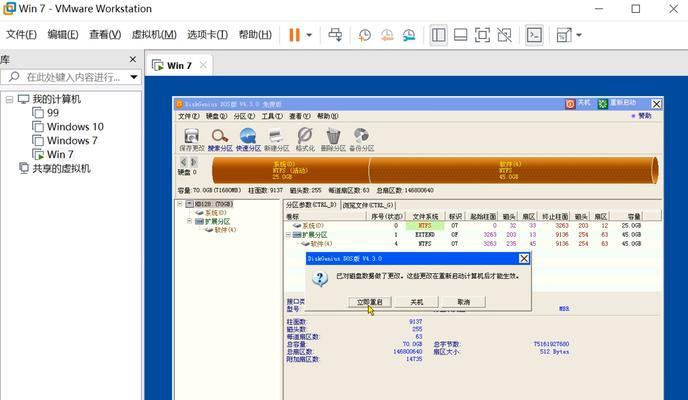The height and width of the screenshot is (400, 688).
Task: Open VMware 编辑(E) menu
Action: [x=63, y=35]
